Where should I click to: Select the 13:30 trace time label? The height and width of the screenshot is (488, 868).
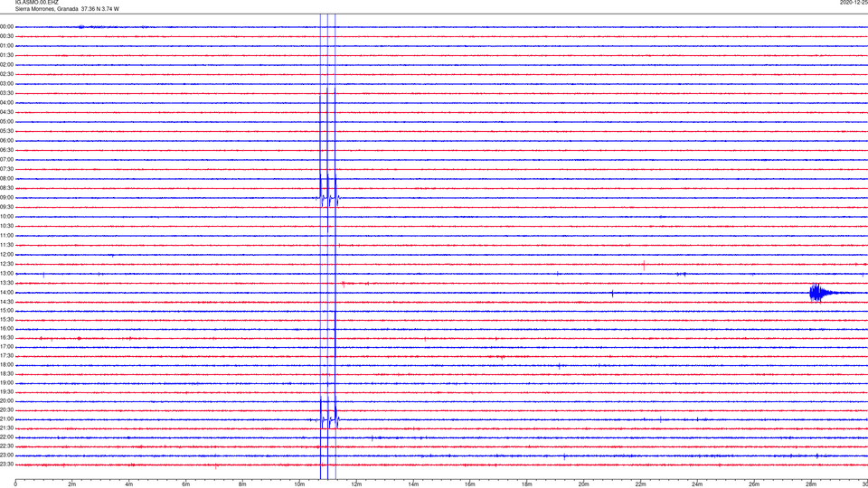pyautogui.click(x=6, y=283)
